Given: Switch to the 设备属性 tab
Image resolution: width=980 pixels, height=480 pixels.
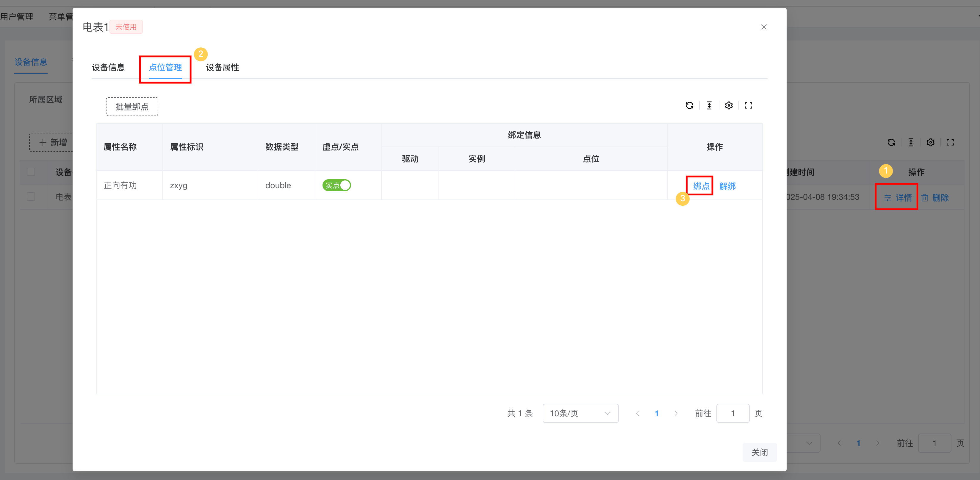Looking at the screenshot, I should 223,67.
